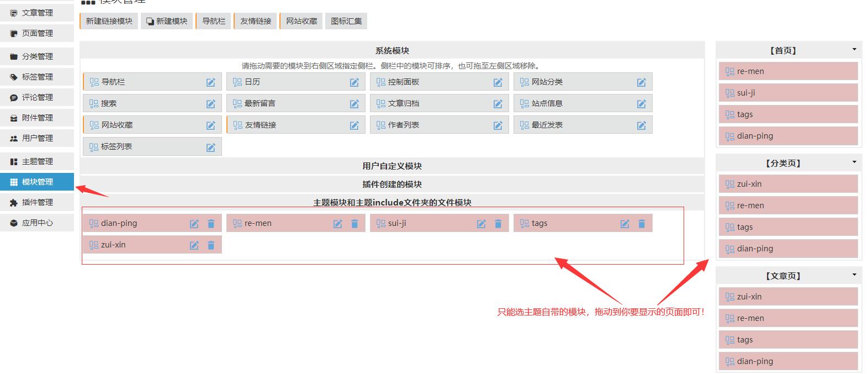This screenshot has height=374, width=868.
Task: Click the 导航栏 top button
Action: tap(213, 21)
